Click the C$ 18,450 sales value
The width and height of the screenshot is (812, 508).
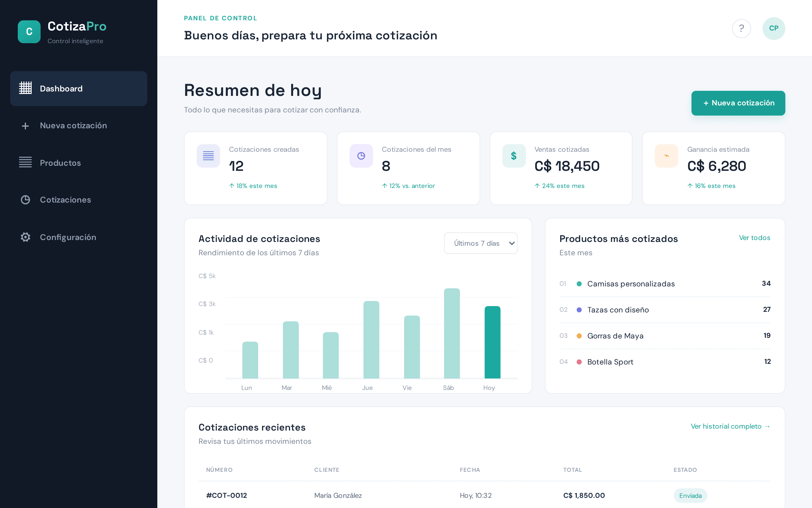click(567, 166)
